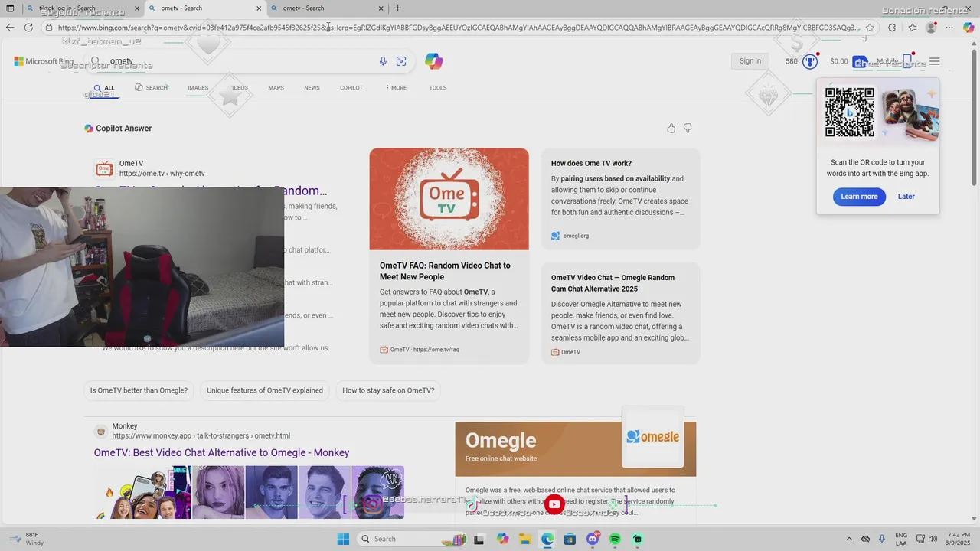Open visual search camera icon
This screenshot has width=980, height=551.
coord(401,61)
